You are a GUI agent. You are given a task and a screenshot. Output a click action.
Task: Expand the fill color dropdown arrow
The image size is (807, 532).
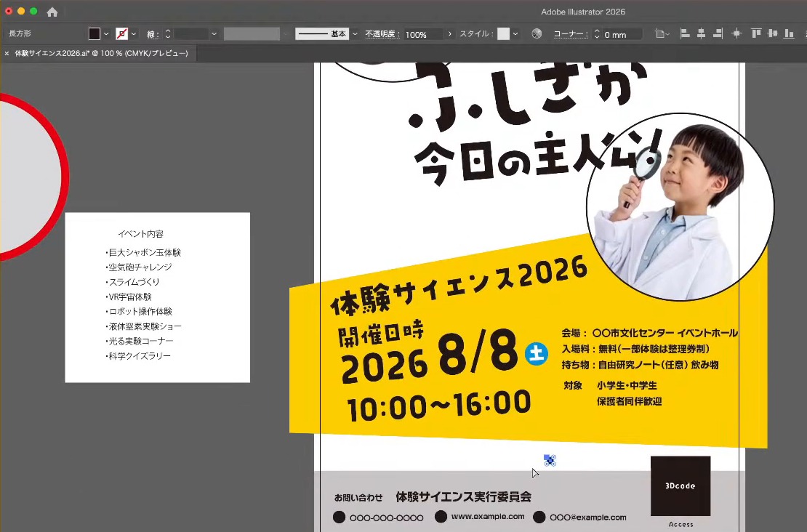tap(107, 34)
